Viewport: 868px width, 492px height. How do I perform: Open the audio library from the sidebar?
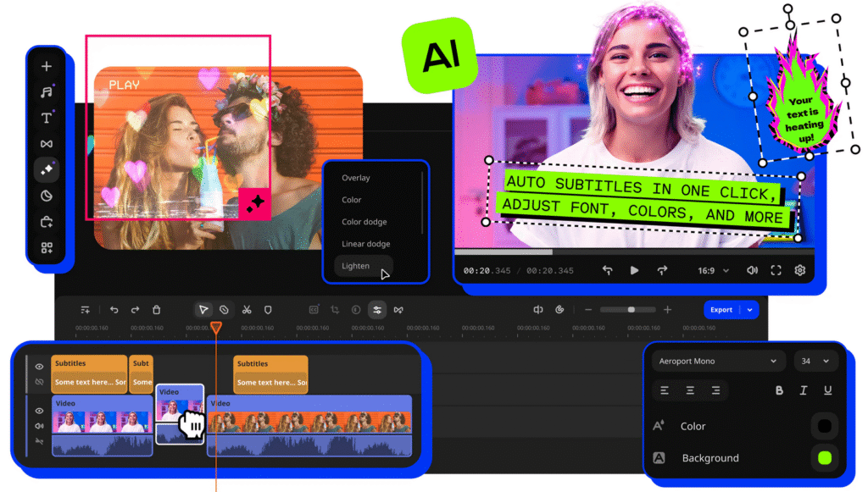pos(47,91)
